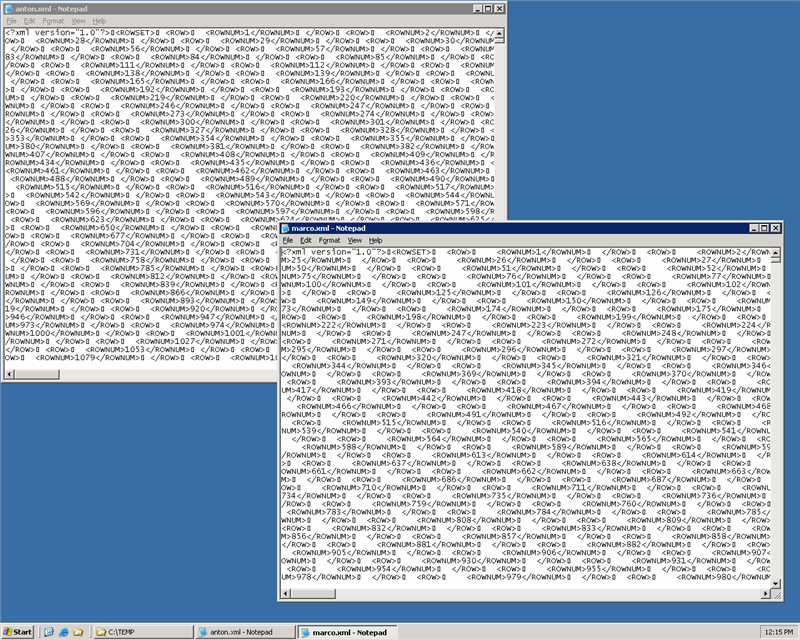Maximize the anton.xml Notepad window
Screen dimensions: 800x640
pos(488,9)
